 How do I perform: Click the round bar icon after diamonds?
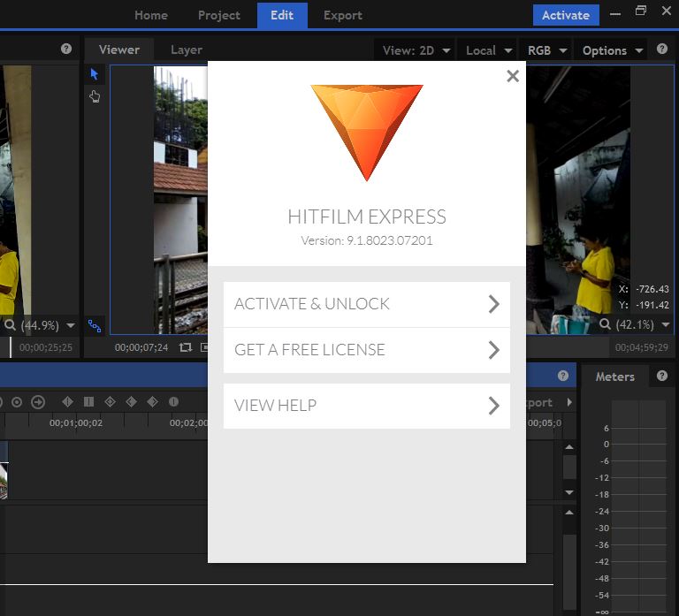coord(173,402)
